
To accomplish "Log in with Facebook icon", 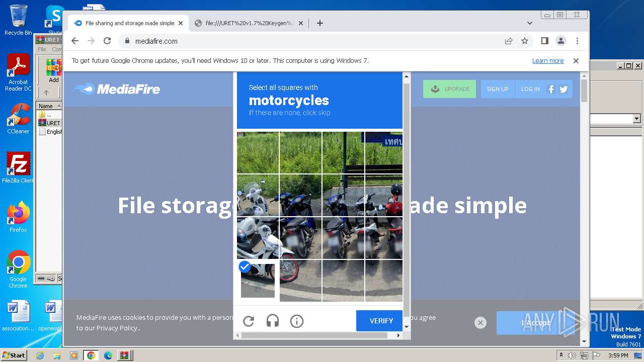I will click(x=551, y=89).
